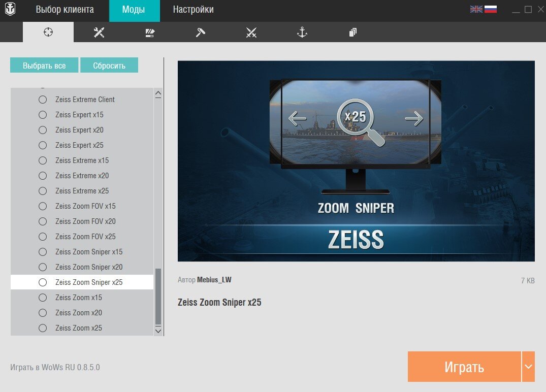Select Zeiss Expert x25 radio button
546x392 pixels.
click(43, 145)
